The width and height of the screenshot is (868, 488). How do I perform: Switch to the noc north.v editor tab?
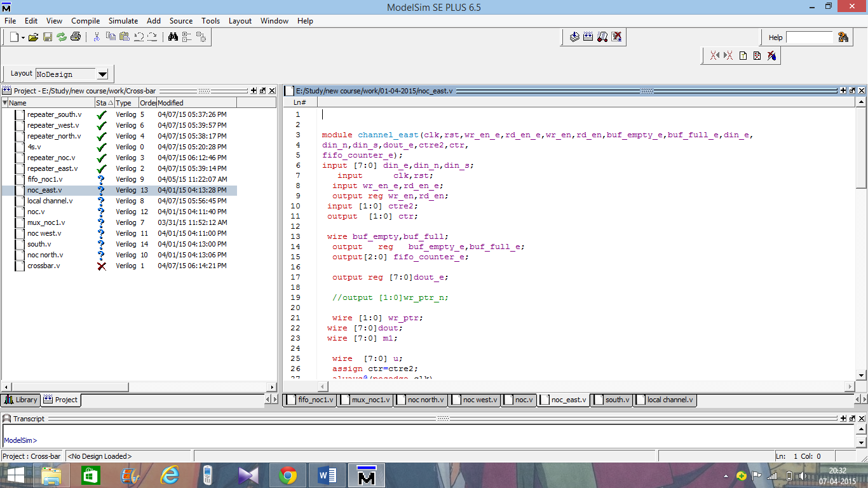[x=420, y=400]
